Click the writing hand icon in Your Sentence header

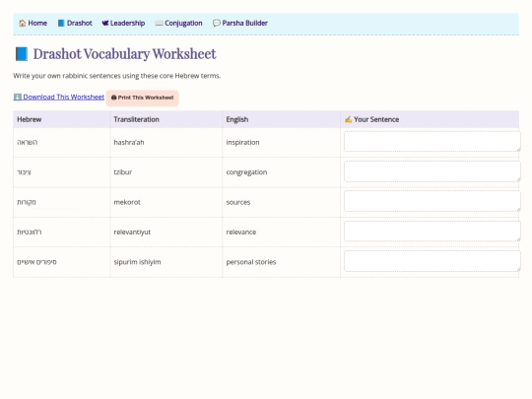point(348,119)
